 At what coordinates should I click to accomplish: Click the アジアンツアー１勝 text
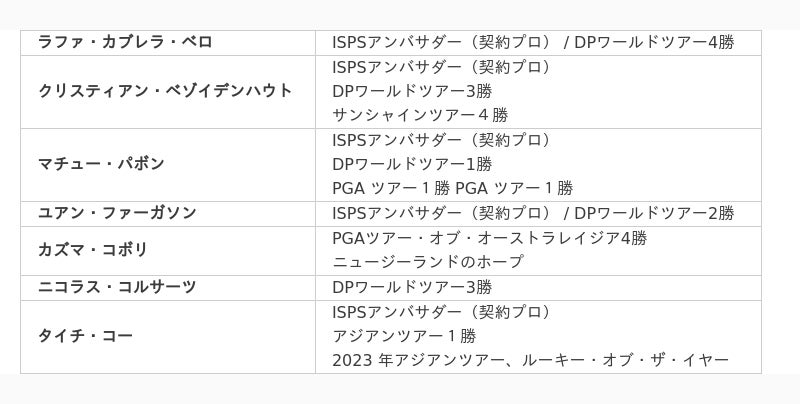pyautogui.click(x=404, y=336)
